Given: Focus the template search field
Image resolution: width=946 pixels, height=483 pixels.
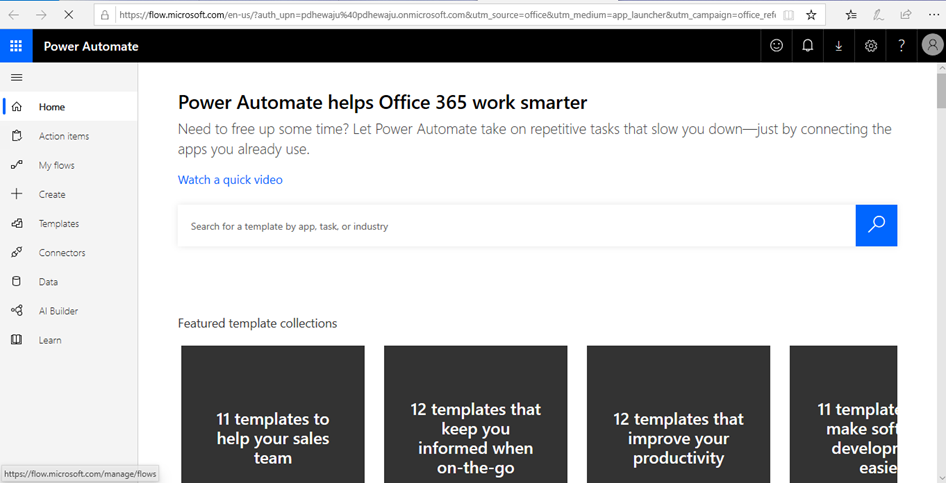Looking at the screenshot, I should (x=516, y=226).
